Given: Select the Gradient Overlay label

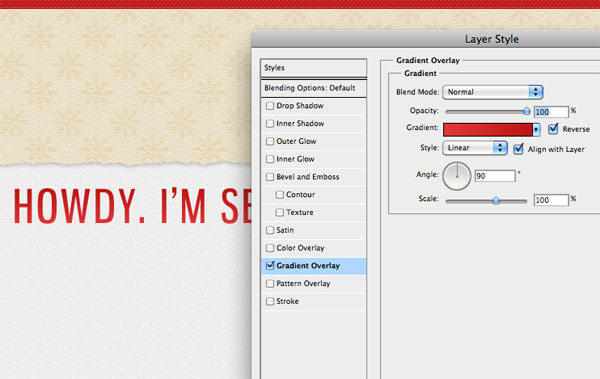Looking at the screenshot, I should click(308, 266).
